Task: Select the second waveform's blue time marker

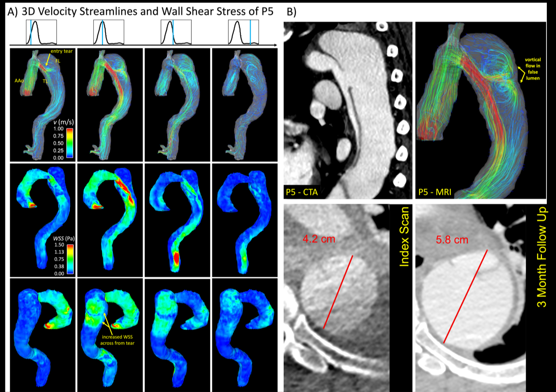Action: point(103,32)
